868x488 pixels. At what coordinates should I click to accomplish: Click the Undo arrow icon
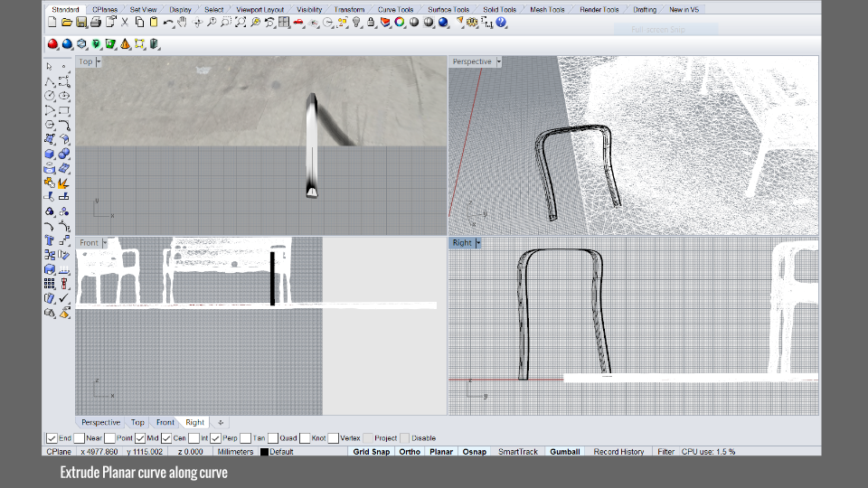point(168,22)
